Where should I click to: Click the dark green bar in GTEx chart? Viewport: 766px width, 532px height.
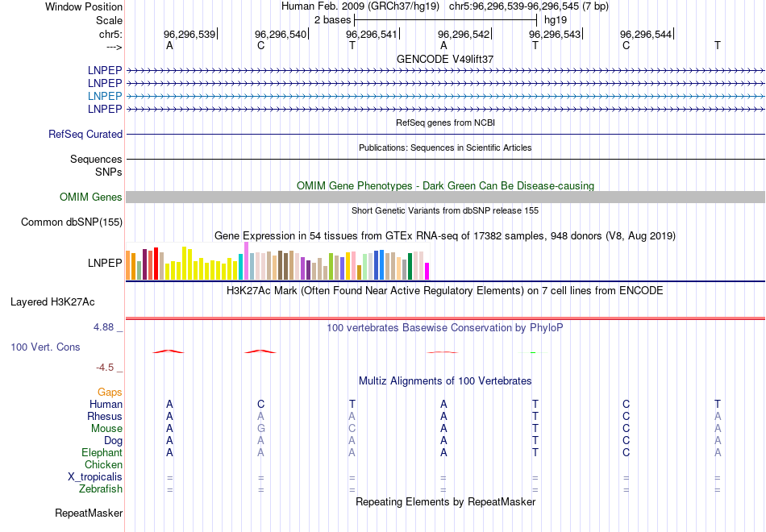pyautogui.click(x=410, y=266)
